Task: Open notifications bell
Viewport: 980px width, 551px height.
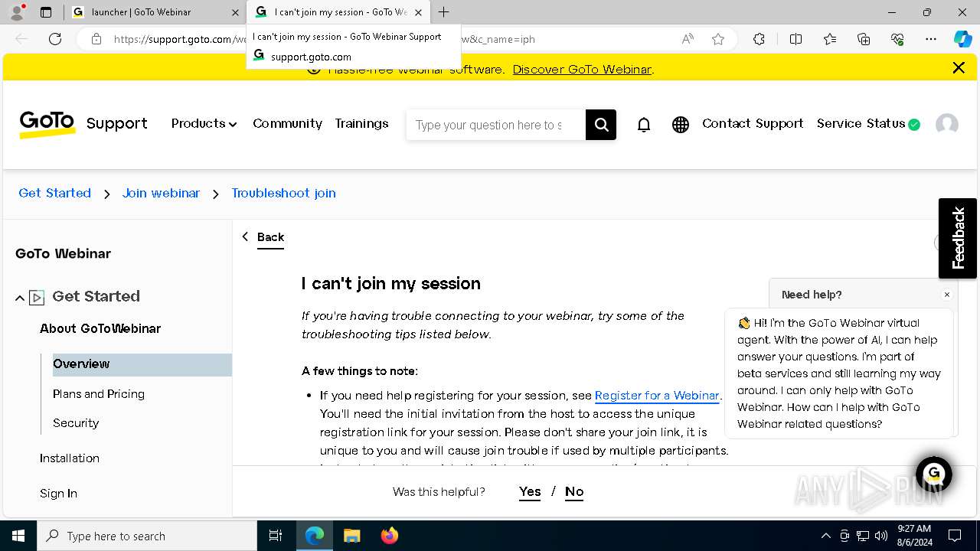Action: (644, 125)
